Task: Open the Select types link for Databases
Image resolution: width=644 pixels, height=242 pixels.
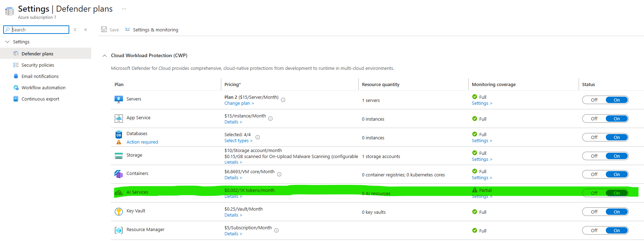Action: click(238, 141)
